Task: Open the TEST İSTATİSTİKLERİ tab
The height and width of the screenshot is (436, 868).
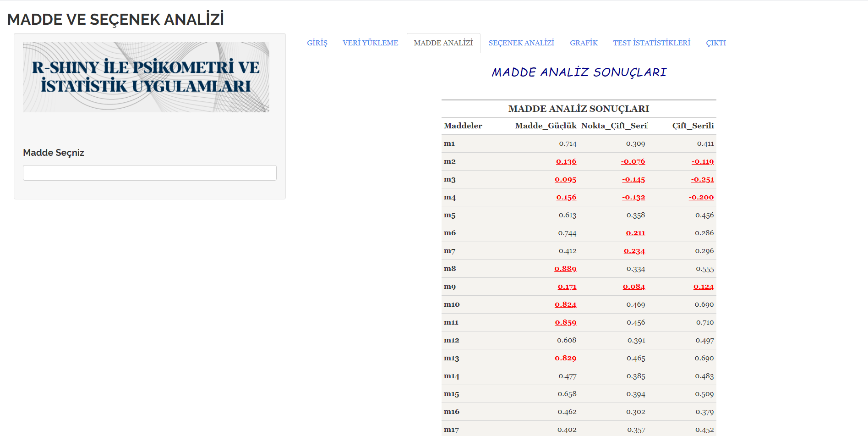Action: coord(651,43)
